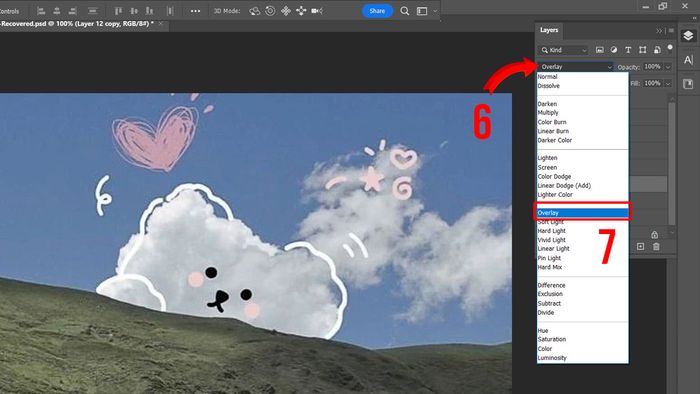Click Layers panel vertical scrollbar
Viewport: 700px width, 394px height.
672,163
